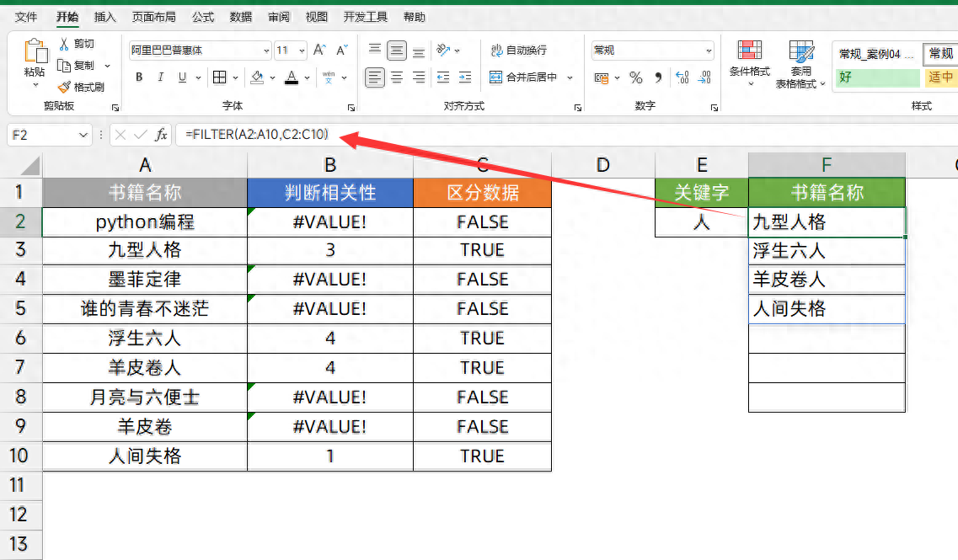Image resolution: width=958 pixels, height=560 pixels.
Task: Expand the fill color dropdown arrow
Action: coord(272,77)
